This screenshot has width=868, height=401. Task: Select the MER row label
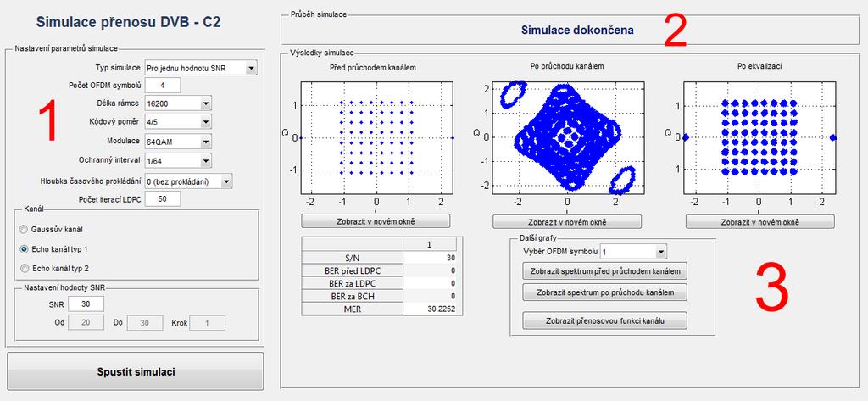coord(353,309)
